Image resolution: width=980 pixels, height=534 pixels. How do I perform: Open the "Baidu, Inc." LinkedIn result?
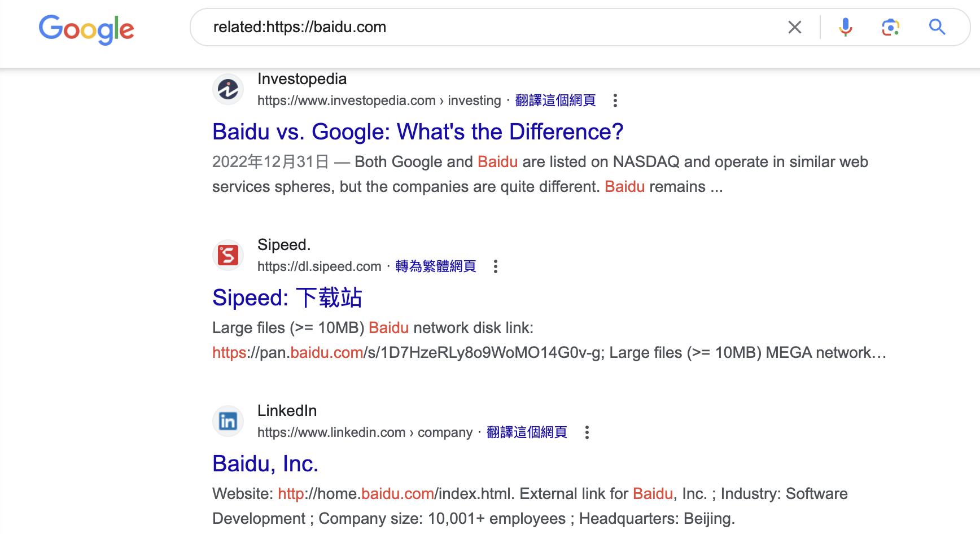point(265,463)
